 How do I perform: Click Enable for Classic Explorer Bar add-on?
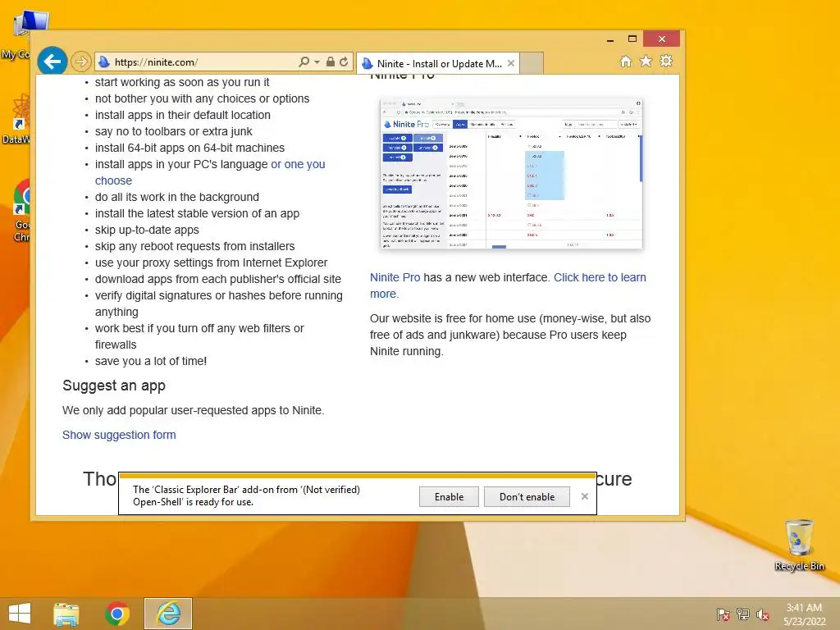(x=449, y=496)
